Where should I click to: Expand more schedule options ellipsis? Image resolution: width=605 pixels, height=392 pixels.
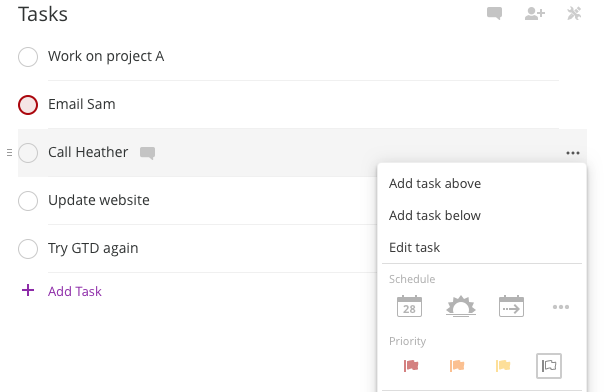pos(561,307)
